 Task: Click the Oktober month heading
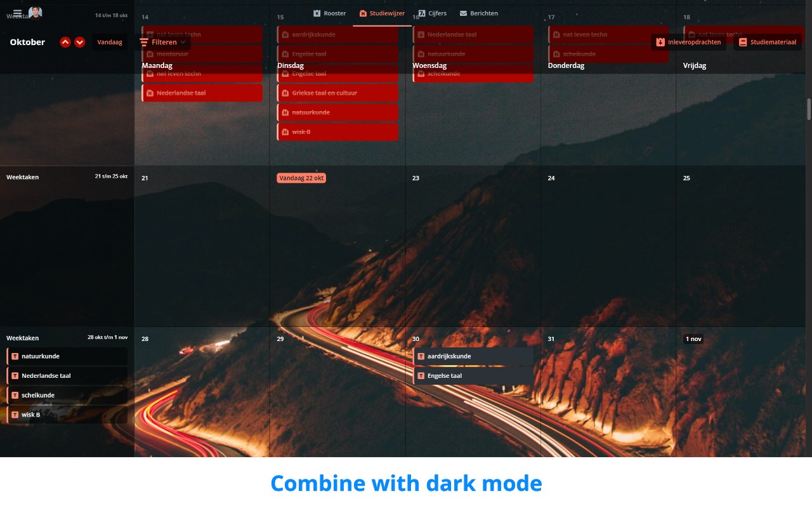coord(27,42)
